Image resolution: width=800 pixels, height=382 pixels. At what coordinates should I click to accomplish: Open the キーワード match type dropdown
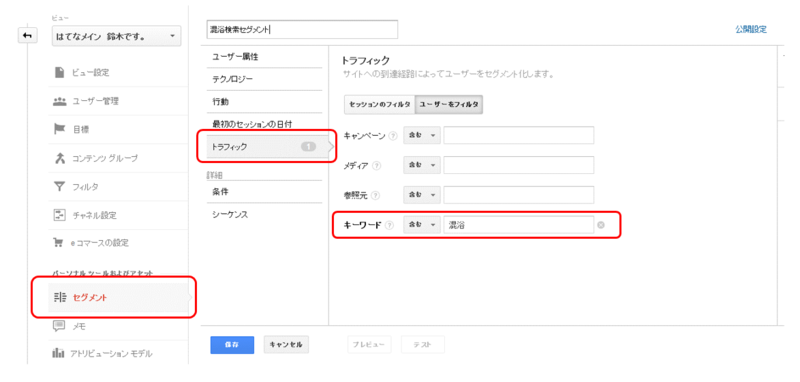tap(422, 225)
